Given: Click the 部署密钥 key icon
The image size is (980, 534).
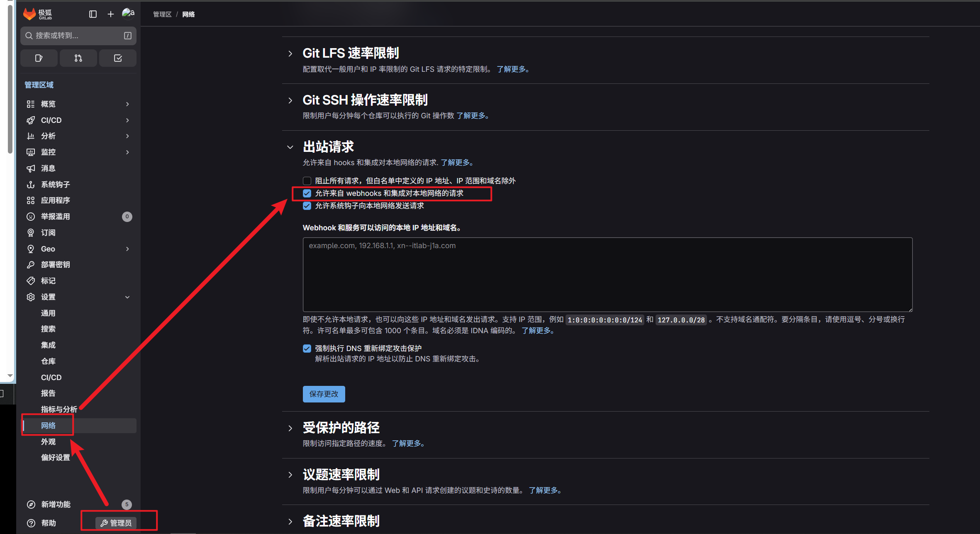Looking at the screenshot, I should (x=31, y=265).
